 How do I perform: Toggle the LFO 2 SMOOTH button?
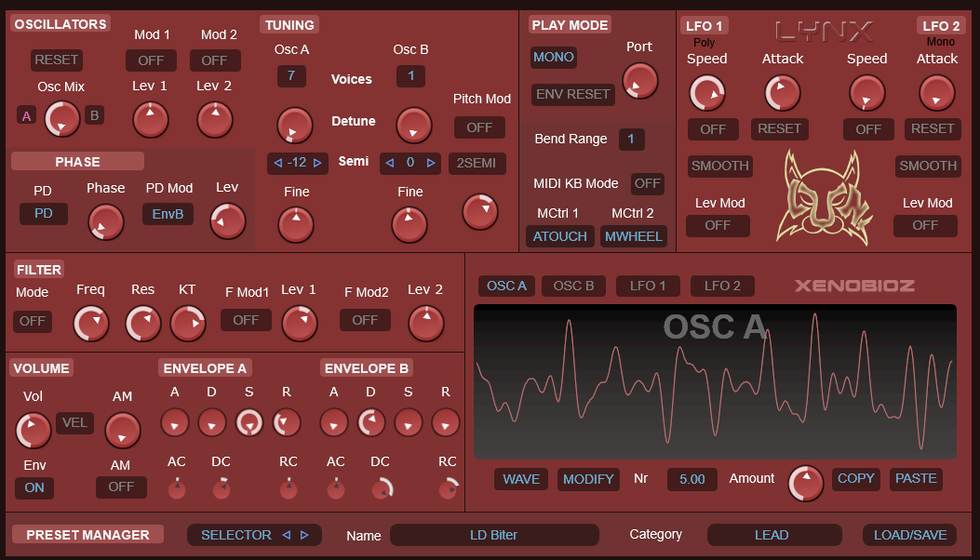928,167
